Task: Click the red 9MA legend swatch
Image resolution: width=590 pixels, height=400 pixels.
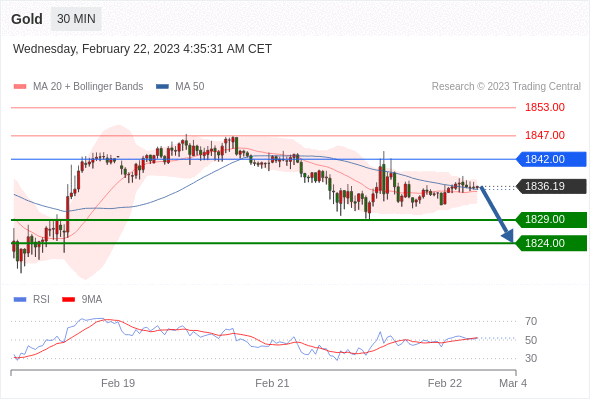Action: [x=68, y=300]
